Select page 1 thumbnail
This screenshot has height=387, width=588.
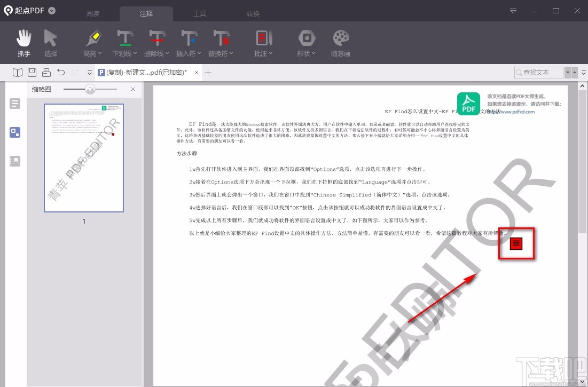click(x=84, y=157)
